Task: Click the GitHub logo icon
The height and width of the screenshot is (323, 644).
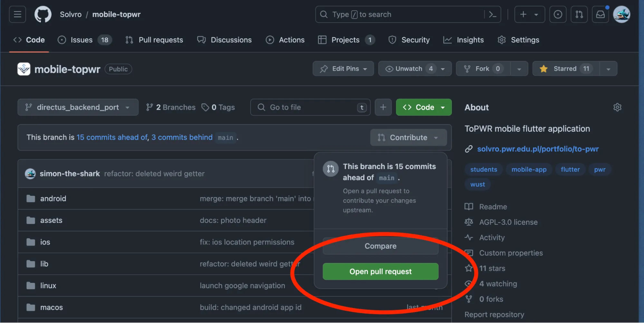Action: (x=43, y=14)
